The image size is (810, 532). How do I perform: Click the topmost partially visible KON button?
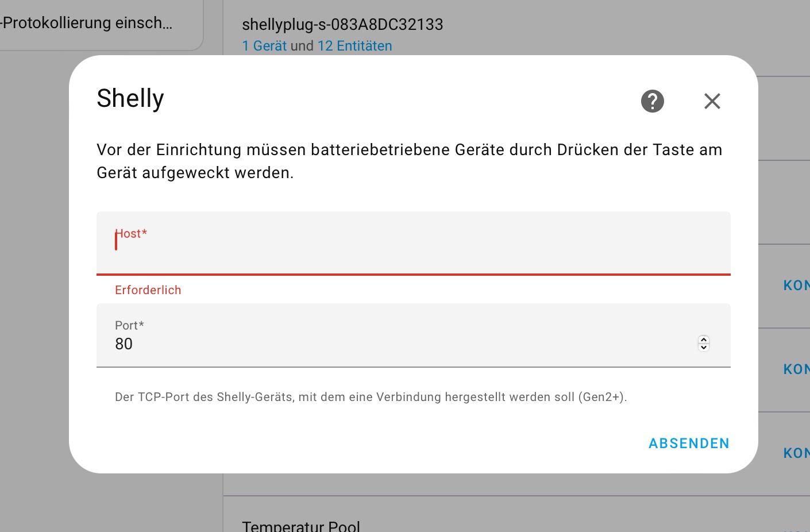point(796,286)
